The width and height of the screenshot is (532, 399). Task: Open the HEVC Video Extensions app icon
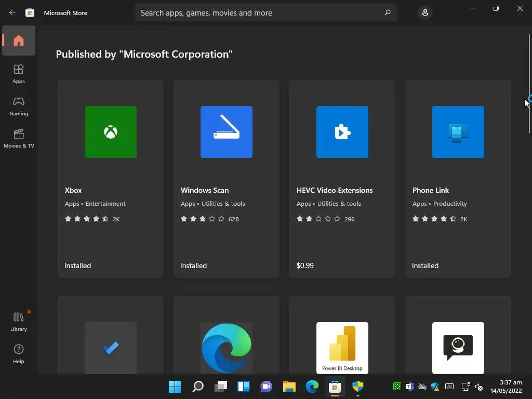point(342,132)
